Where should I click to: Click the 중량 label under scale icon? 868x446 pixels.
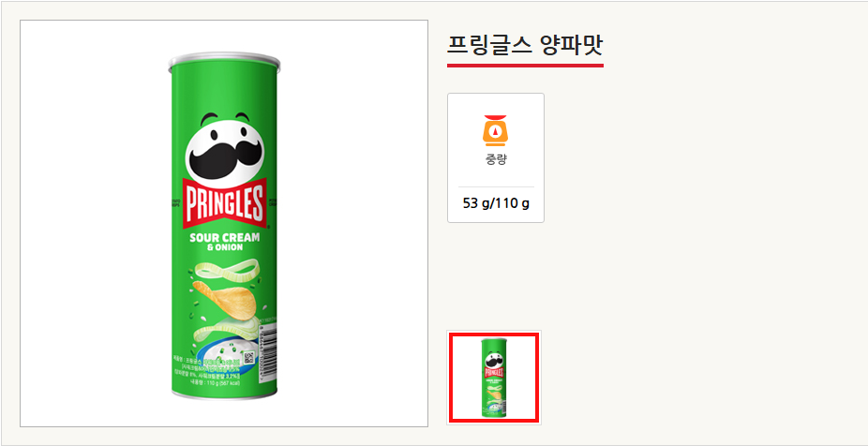click(496, 160)
